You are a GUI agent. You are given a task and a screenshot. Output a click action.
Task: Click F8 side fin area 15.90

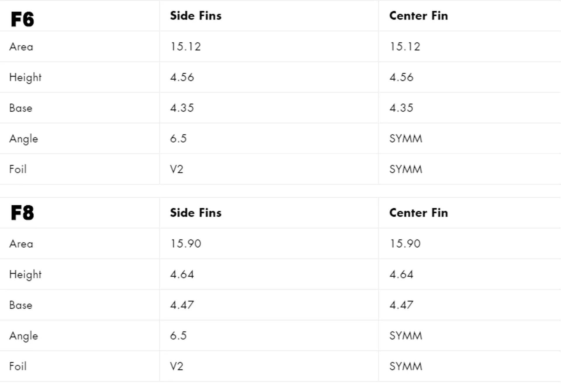coord(186,244)
